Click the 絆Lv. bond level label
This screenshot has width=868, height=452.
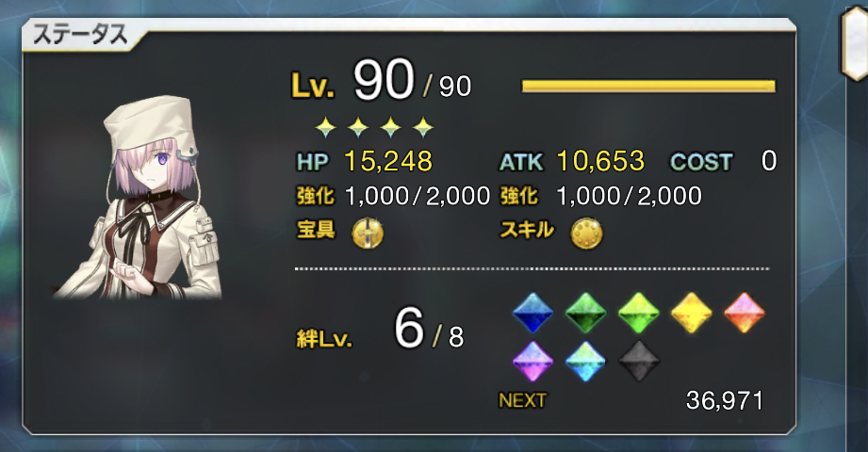324,339
